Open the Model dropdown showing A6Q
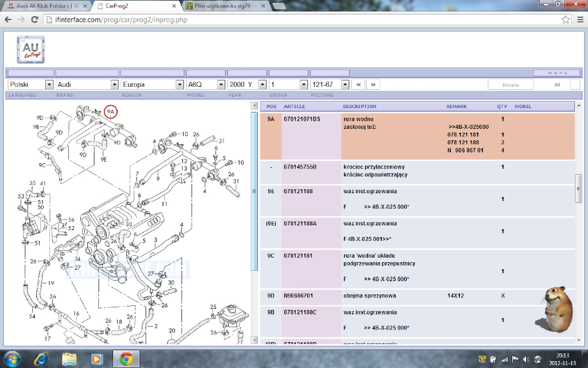 pyautogui.click(x=206, y=85)
